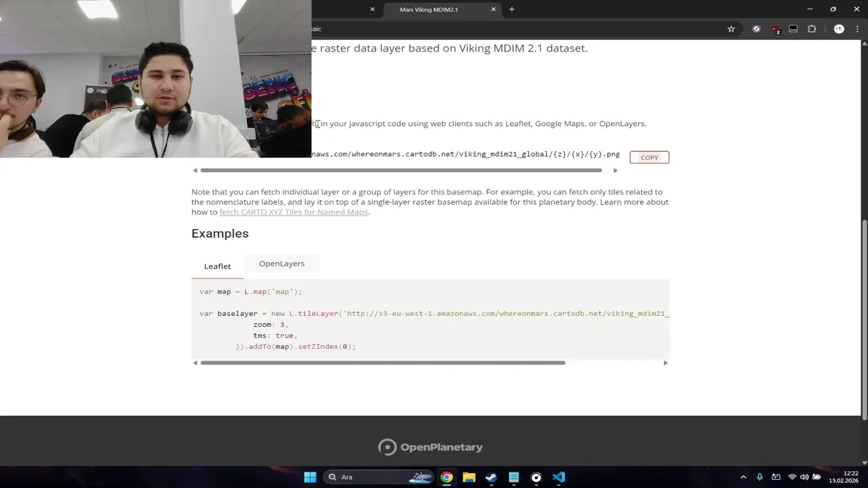The height and width of the screenshot is (488, 868).
Task: Open Google Chrome from the taskbar
Action: click(447, 477)
